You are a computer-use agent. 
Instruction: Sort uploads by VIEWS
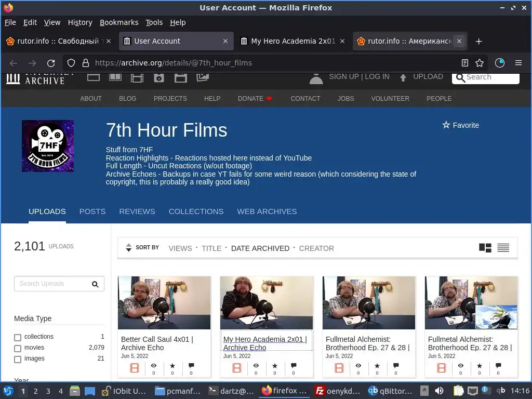[x=180, y=248]
